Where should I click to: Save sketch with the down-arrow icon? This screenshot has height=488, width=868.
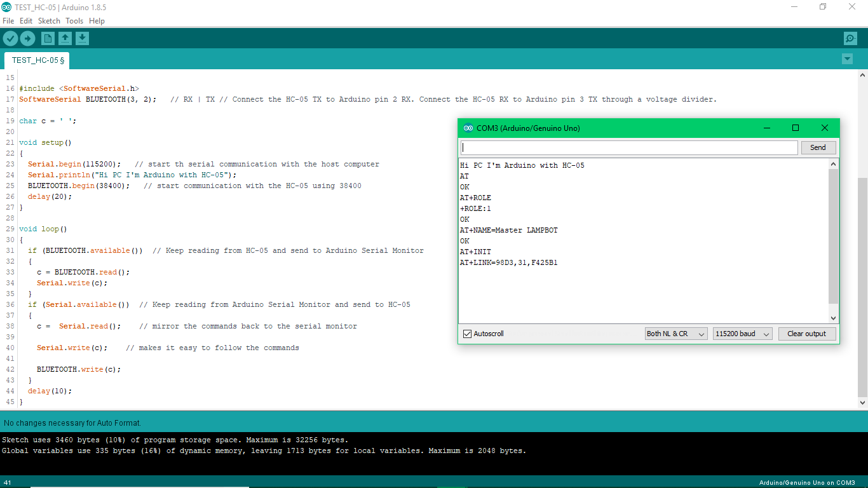pos(82,39)
